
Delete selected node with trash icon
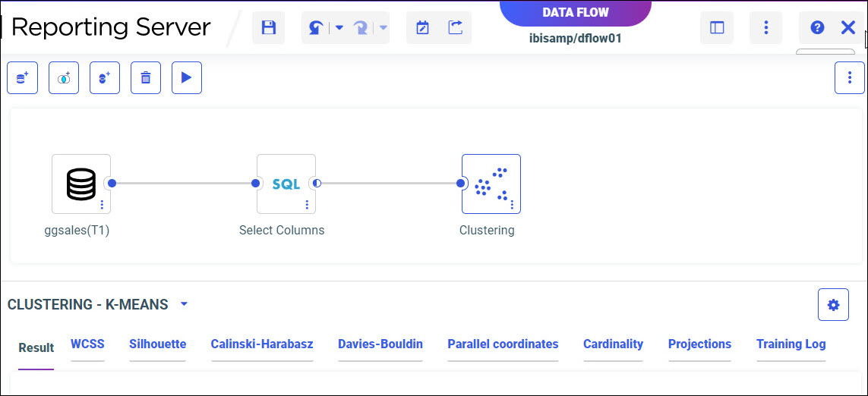tap(146, 78)
